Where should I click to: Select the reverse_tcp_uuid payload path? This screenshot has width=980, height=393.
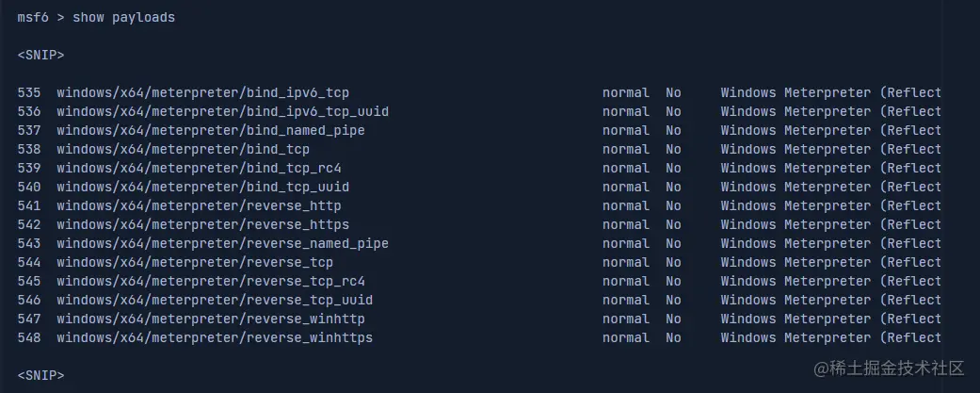click(215, 300)
